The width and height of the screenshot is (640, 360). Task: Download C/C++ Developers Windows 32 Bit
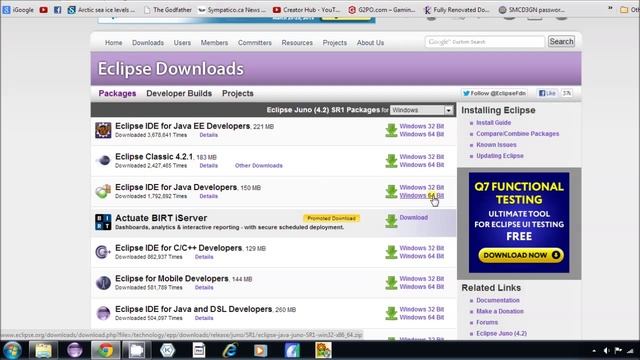tap(422, 248)
